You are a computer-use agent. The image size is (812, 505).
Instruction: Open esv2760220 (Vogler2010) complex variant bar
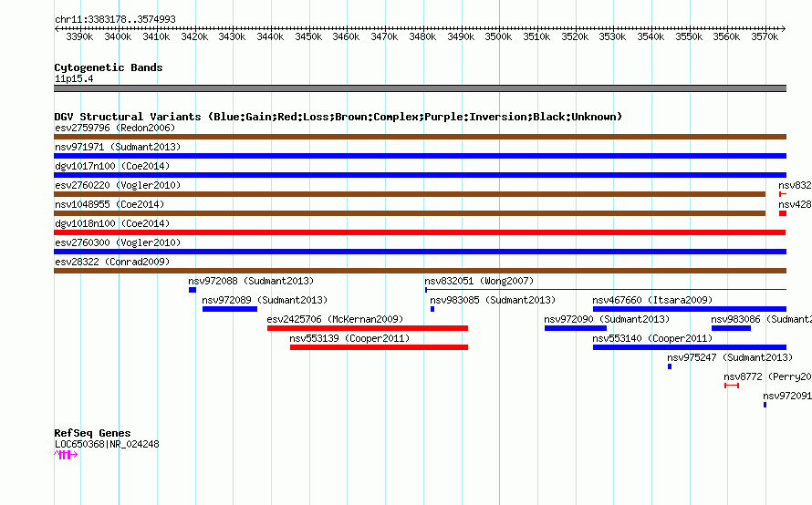(410, 194)
